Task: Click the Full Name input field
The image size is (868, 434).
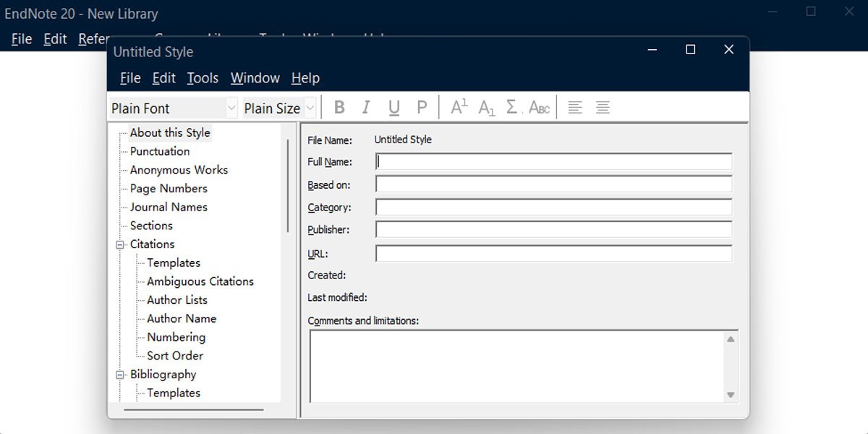Action: coord(553,162)
